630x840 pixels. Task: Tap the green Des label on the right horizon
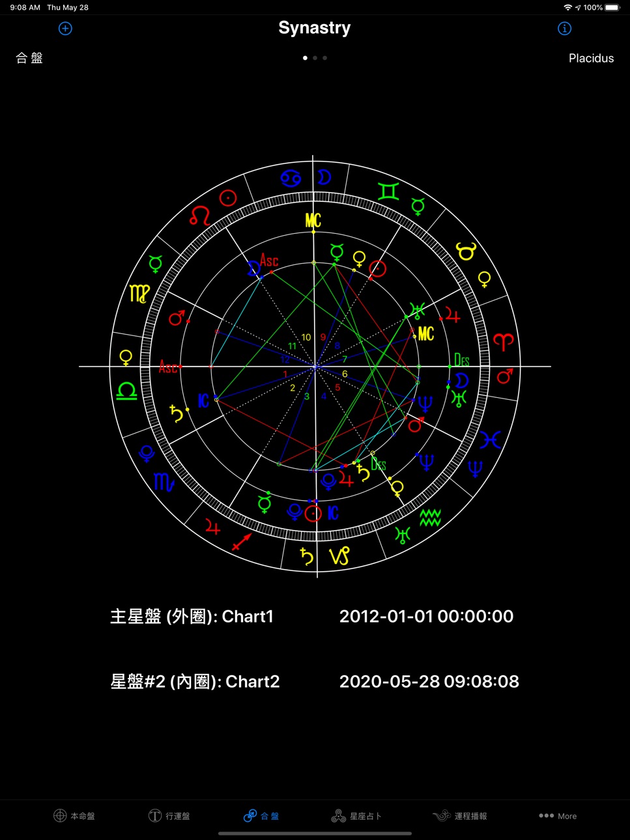pos(462,360)
